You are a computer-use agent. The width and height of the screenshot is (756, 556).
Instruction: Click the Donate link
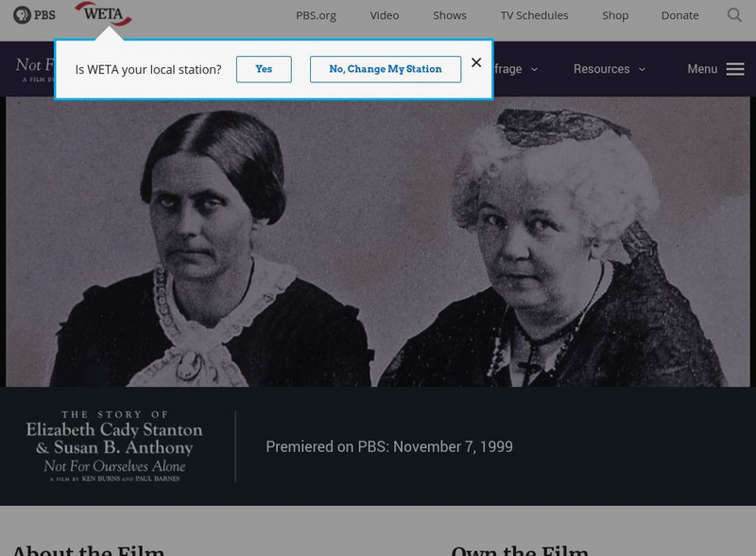pos(679,15)
